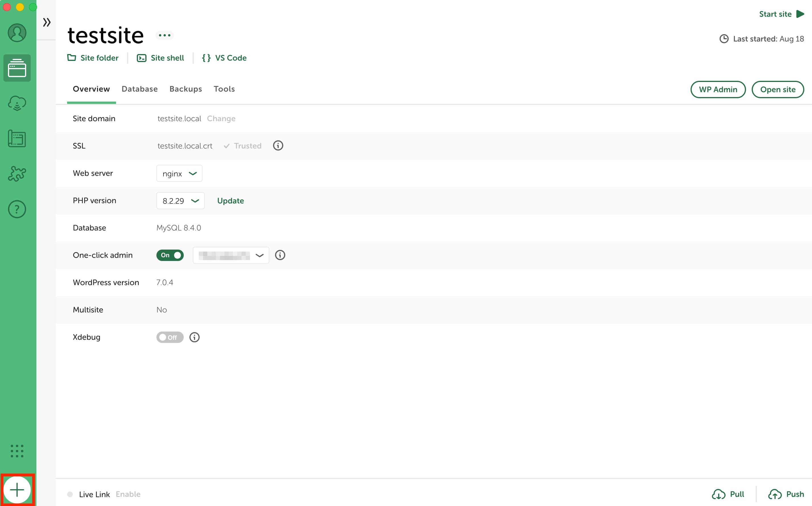Enable Live Link

(x=128, y=494)
